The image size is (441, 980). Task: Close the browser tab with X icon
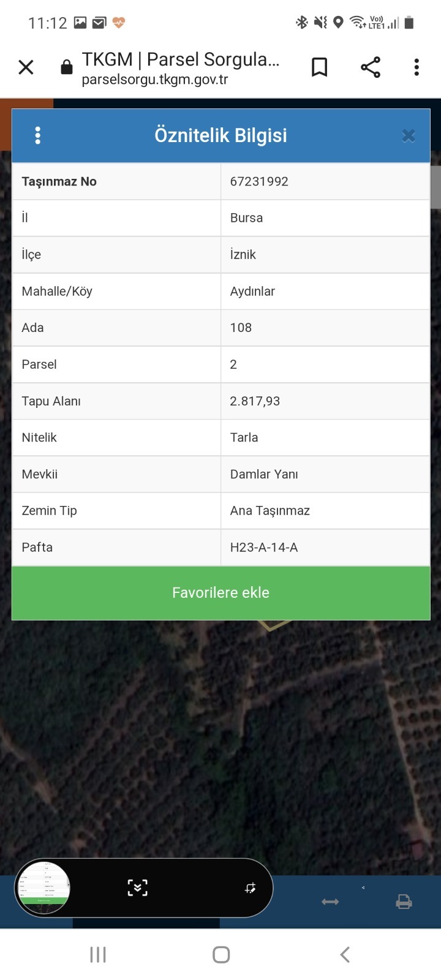pos(26,67)
